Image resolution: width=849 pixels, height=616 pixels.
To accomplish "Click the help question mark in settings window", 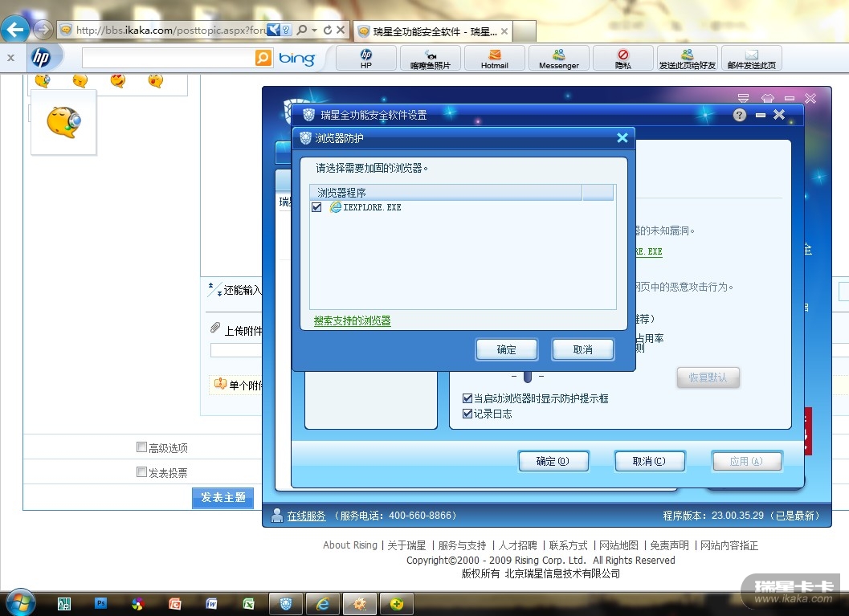I will 740,115.
